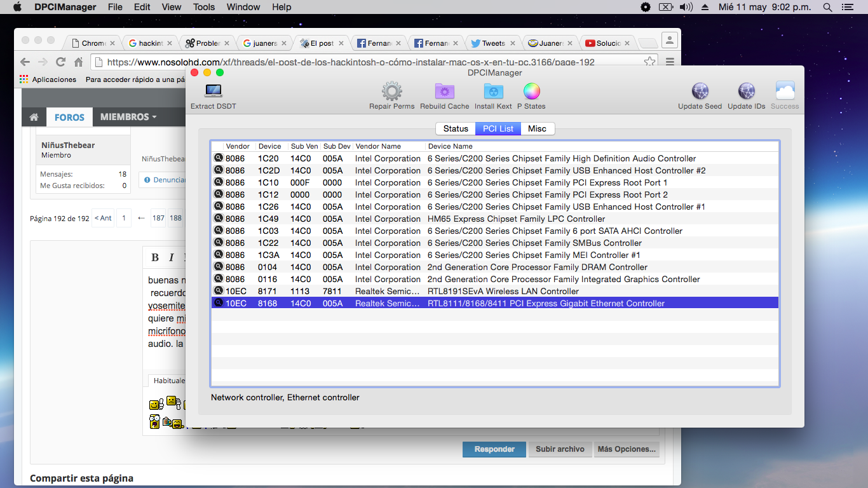868x488 pixels.
Task: Run Repair Perms from the toolbar
Action: (391, 91)
